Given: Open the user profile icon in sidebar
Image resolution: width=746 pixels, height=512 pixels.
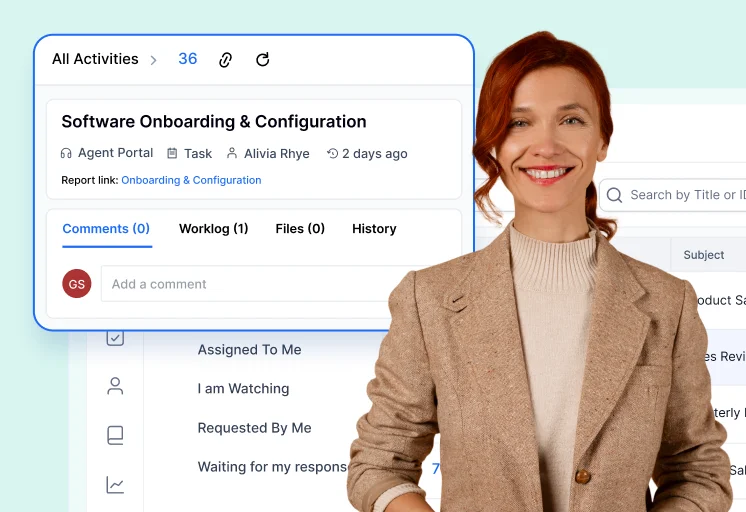Looking at the screenshot, I should pos(115,386).
